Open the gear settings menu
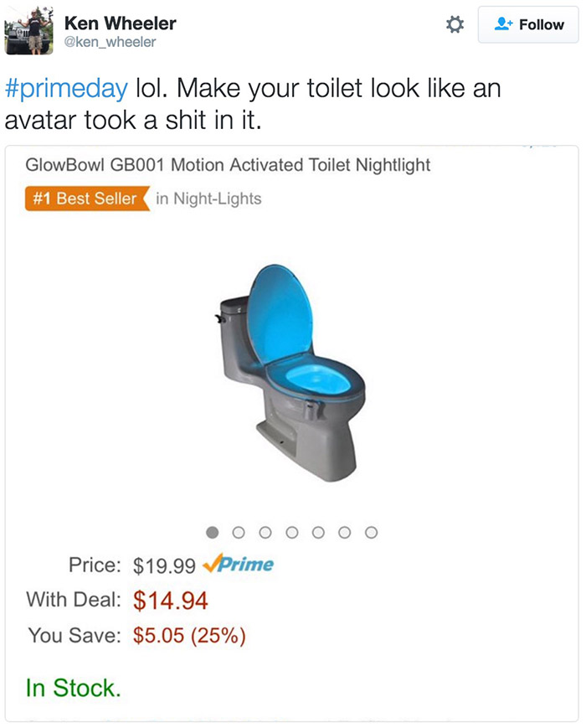The height and width of the screenshot is (728, 586). [x=454, y=25]
